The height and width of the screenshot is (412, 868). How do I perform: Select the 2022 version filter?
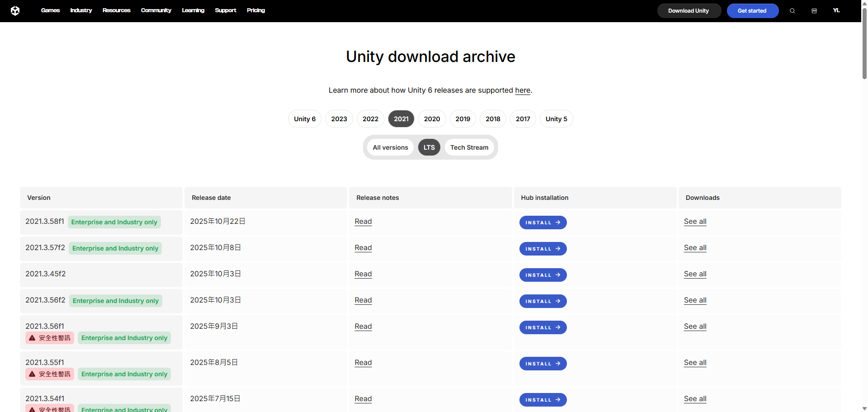pos(370,119)
